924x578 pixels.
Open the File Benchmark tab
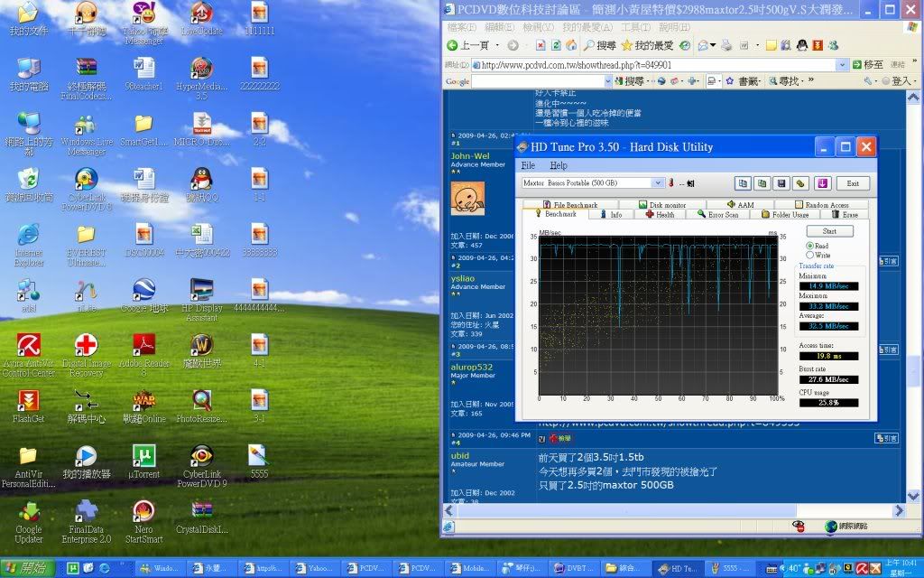click(570, 205)
